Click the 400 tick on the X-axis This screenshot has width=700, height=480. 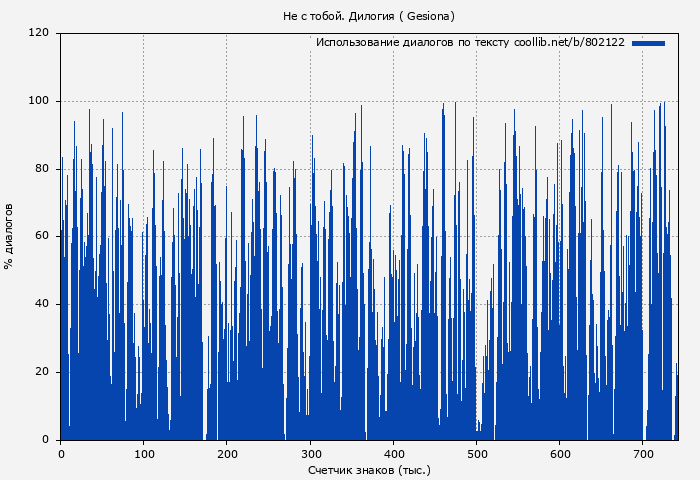(393, 452)
